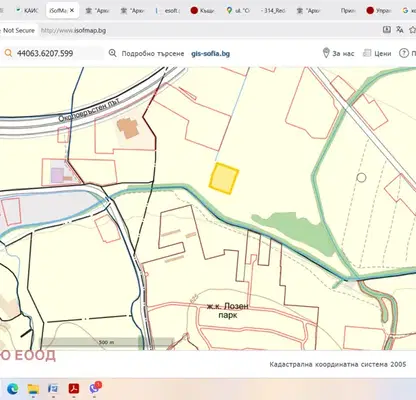Screen dimensions: 416x400
Task: Open the gis-sofia.bg link
Action: 210,53
